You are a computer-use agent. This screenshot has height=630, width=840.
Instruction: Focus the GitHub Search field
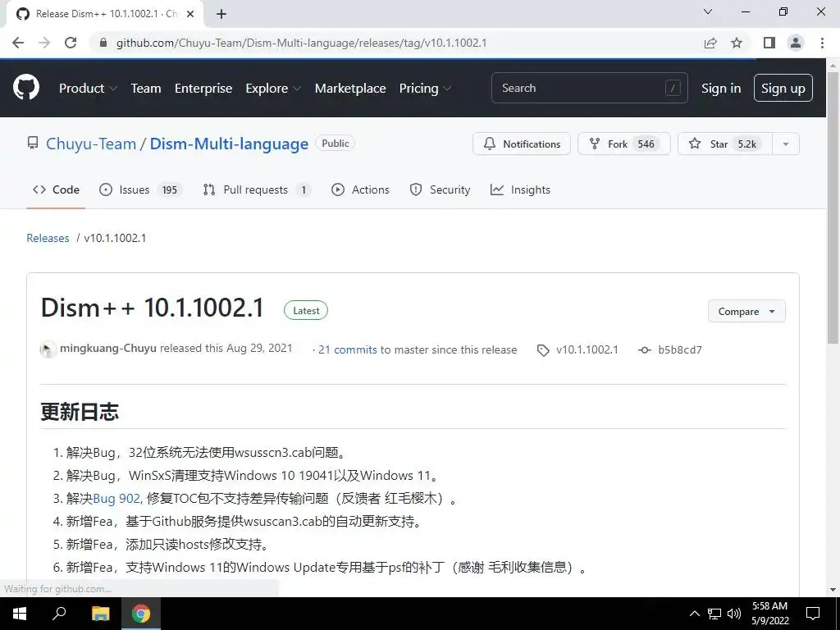point(589,88)
